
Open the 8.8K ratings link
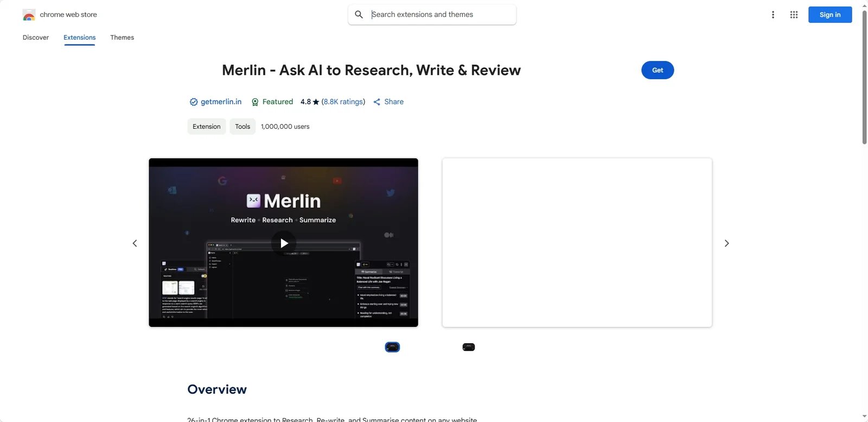click(x=343, y=102)
